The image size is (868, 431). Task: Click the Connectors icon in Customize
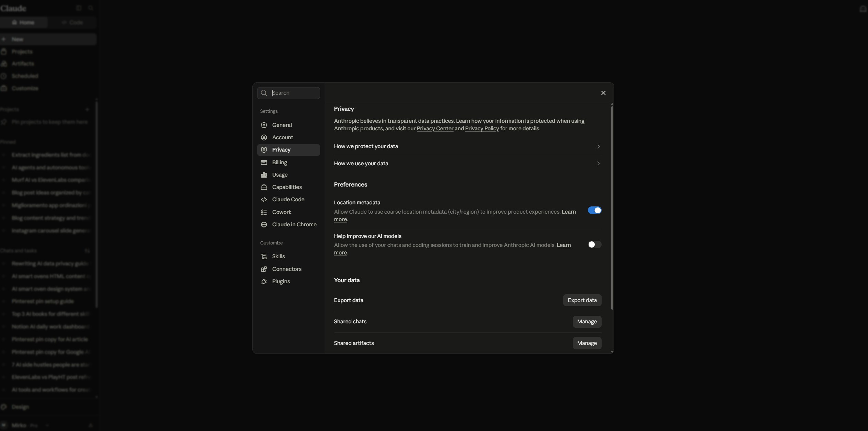pos(264,269)
